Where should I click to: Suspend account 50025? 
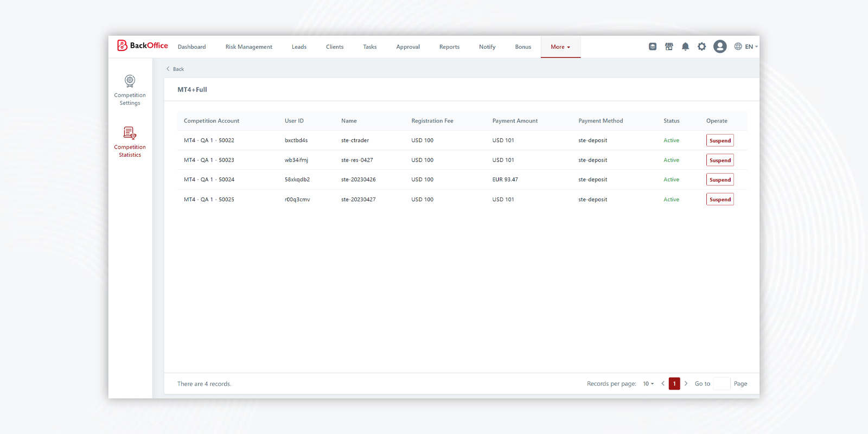pyautogui.click(x=720, y=200)
